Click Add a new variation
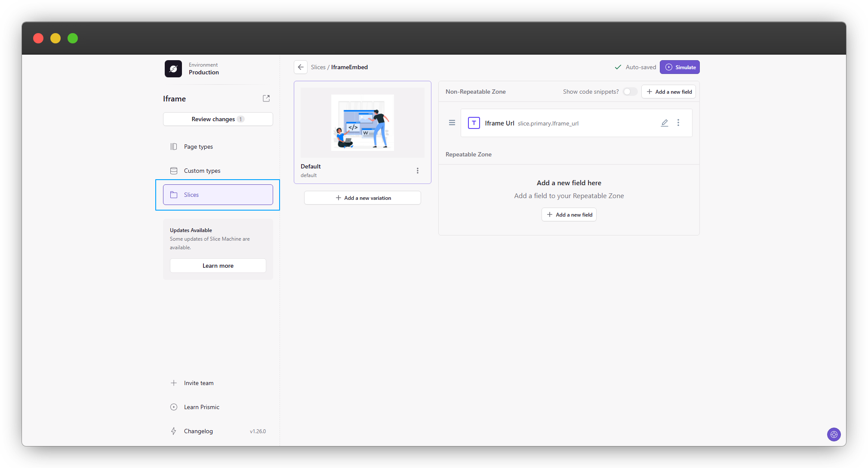868x468 pixels. point(363,198)
